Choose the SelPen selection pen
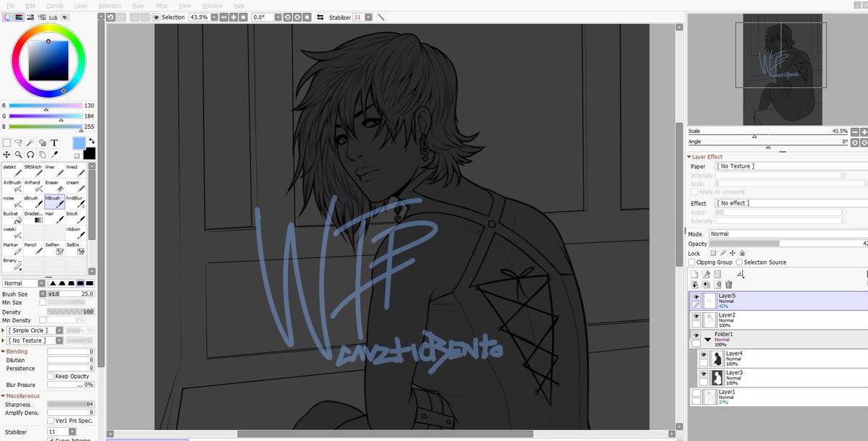Viewport: 868px width, 441px height. [54, 248]
